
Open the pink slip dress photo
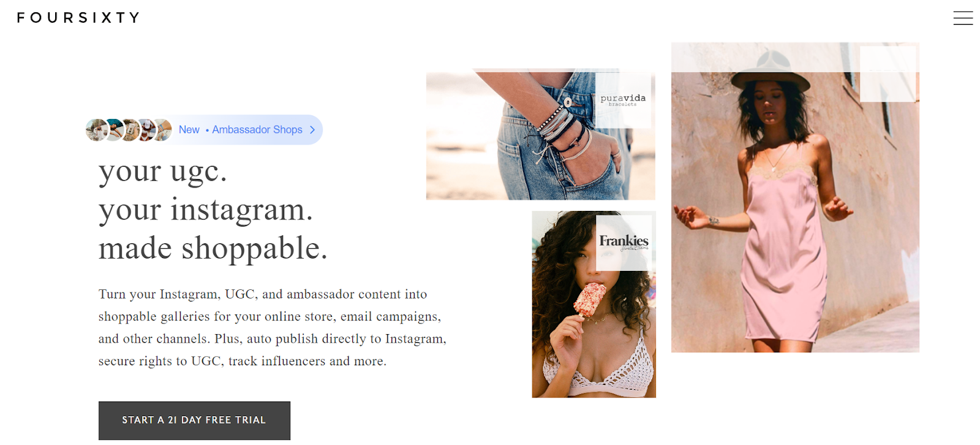[x=795, y=197]
